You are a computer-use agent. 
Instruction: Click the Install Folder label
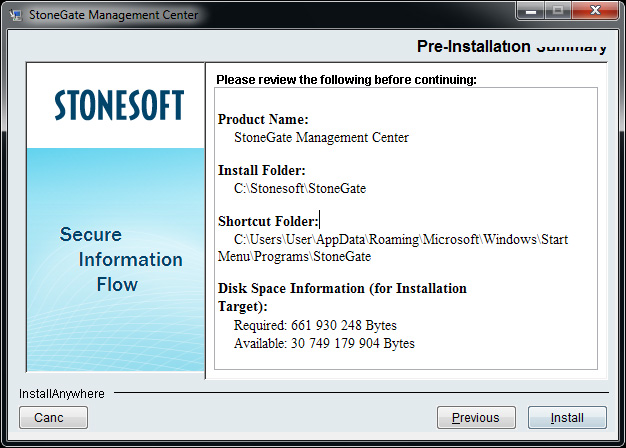[262, 171]
